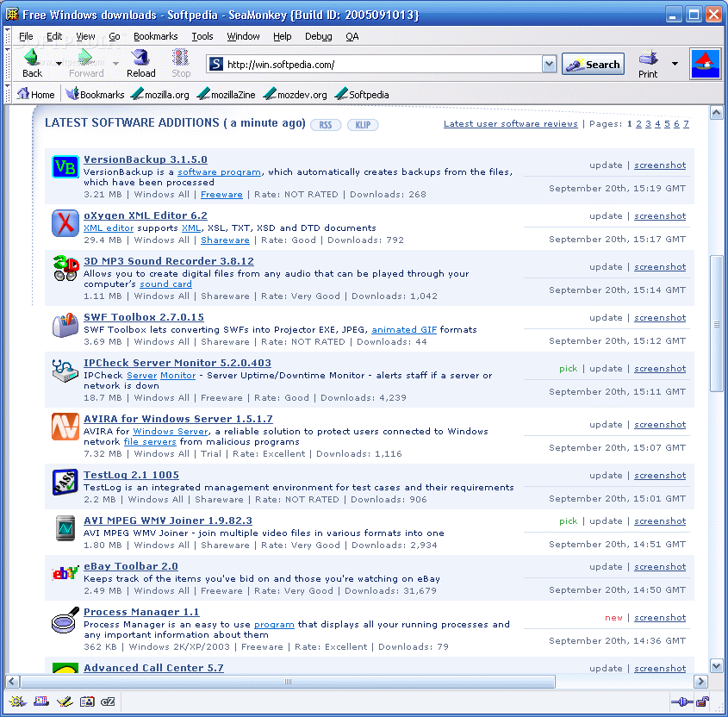The width and height of the screenshot is (728, 717).
Task: Click the AVI MPEG WMV Joiner icon
Action: pos(65,528)
